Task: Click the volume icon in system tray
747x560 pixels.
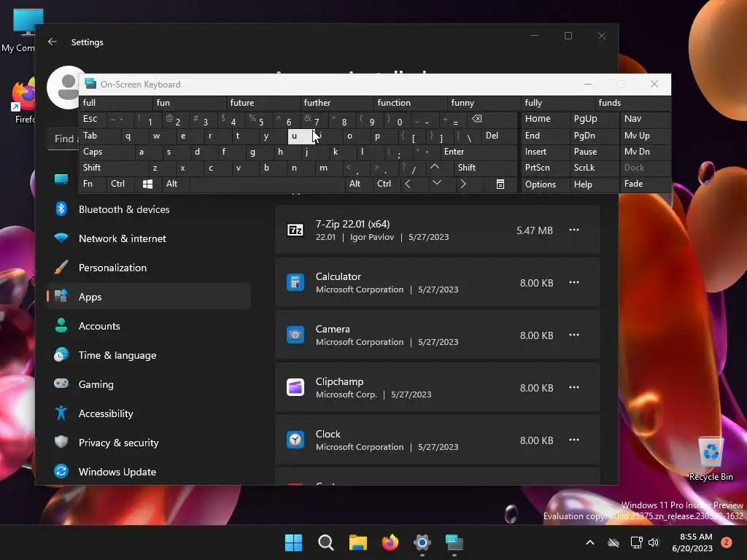Action: [x=654, y=542]
